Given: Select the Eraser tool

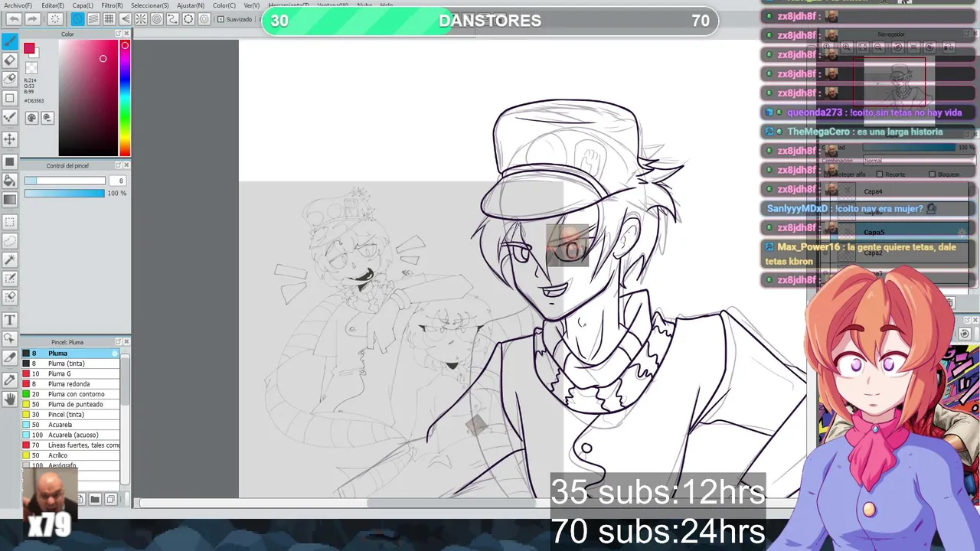Looking at the screenshot, I should click(10, 60).
